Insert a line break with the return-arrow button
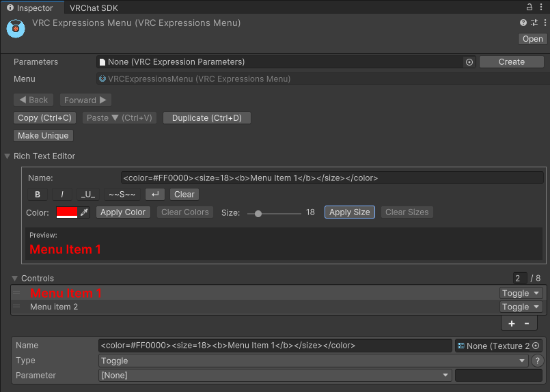The height and width of the screenshot is (392, 550). click(155, 194)
